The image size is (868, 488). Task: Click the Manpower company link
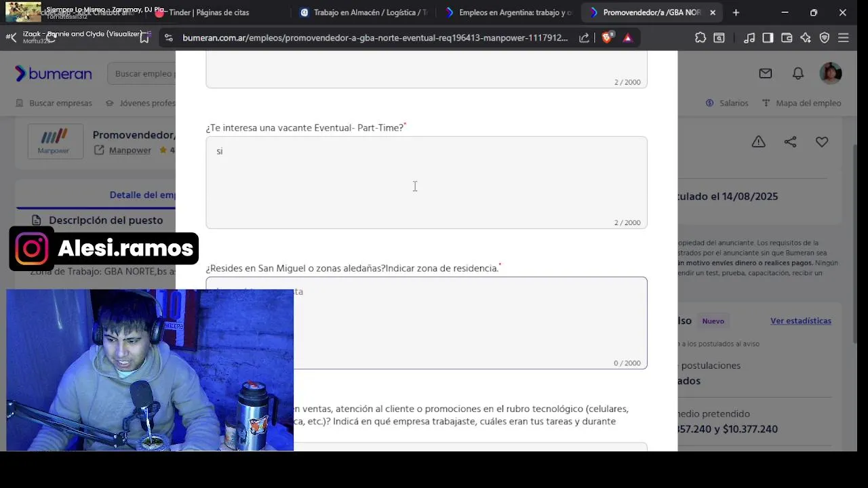130,150
